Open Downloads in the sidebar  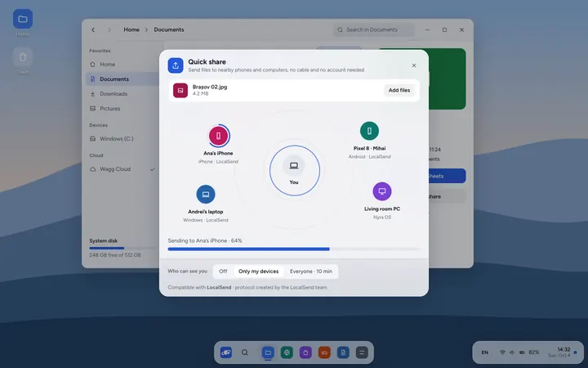coord(122,93)
